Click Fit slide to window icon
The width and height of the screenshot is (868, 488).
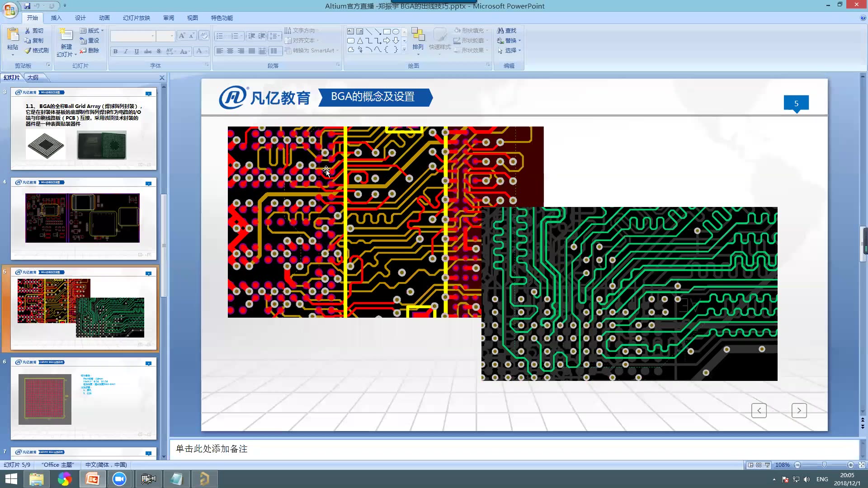862,465
